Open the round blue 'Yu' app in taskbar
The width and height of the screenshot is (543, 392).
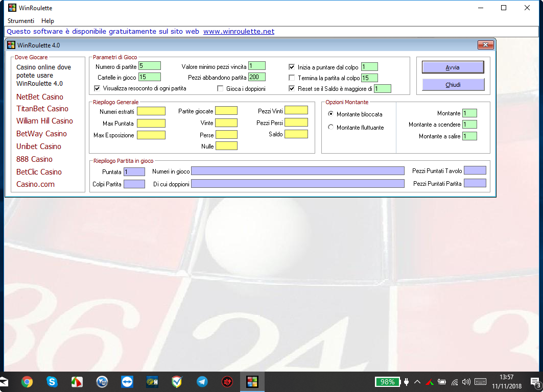tap(102, 382)
